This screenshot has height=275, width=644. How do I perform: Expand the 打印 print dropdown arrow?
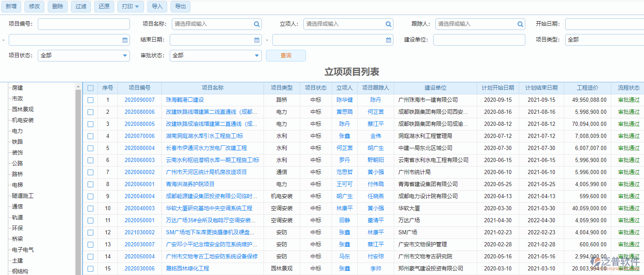point(137,6)
